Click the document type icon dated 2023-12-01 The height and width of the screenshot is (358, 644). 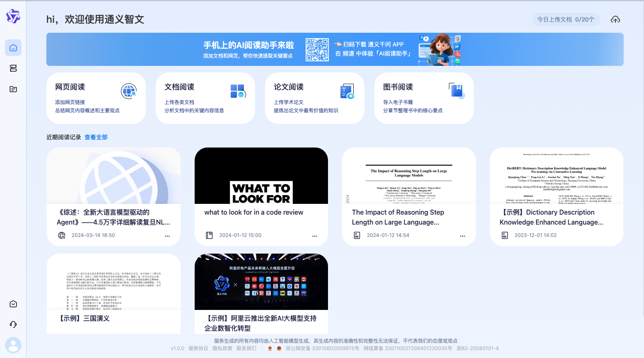click(505, 235)
